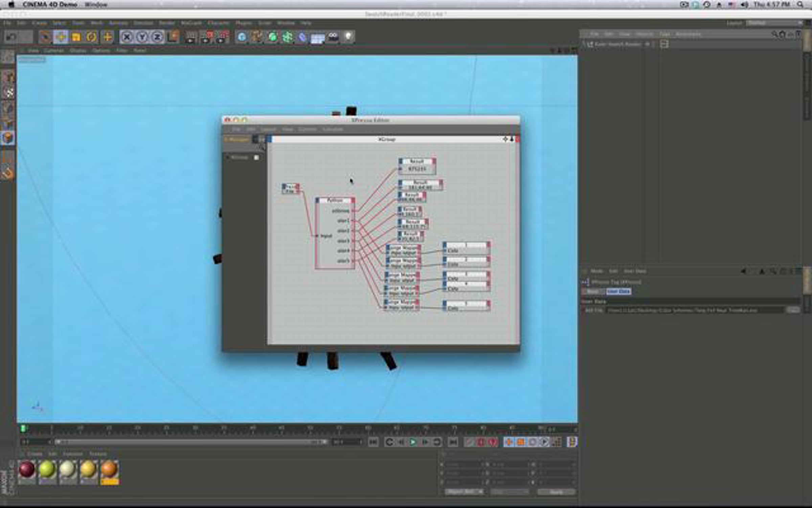Click the green generator object icon
This screenshot has width=812, height=508.
click(x=272, y=37)
